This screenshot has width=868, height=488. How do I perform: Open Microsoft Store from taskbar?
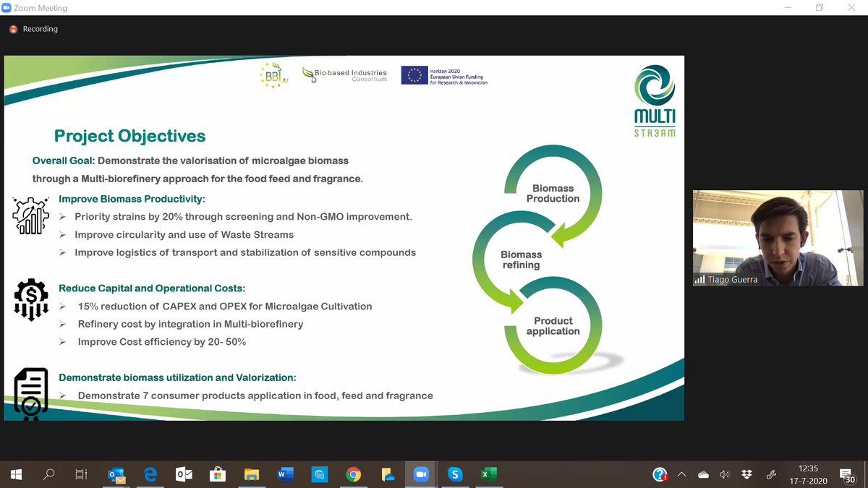coord(218,474)
